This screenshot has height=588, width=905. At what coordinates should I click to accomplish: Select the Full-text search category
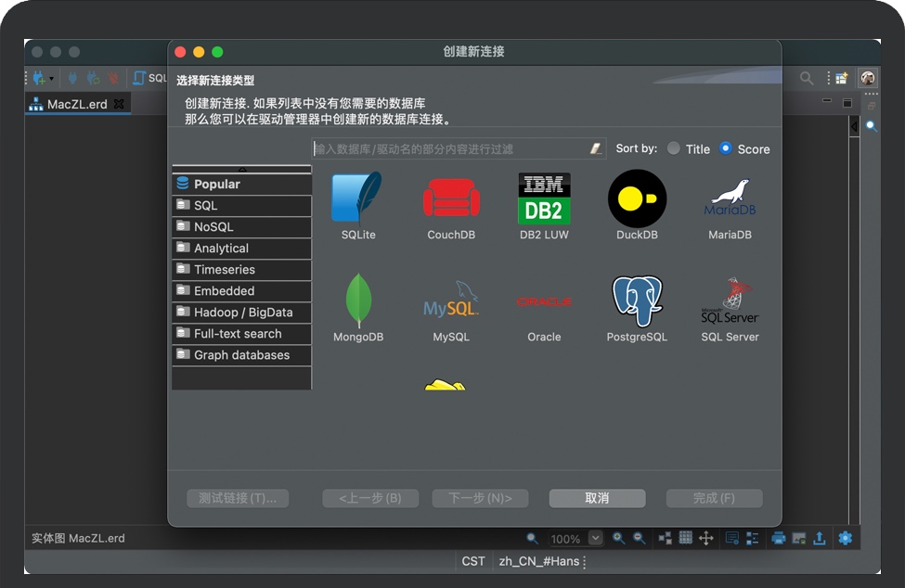pyautogui.click(x=242, y=333)
